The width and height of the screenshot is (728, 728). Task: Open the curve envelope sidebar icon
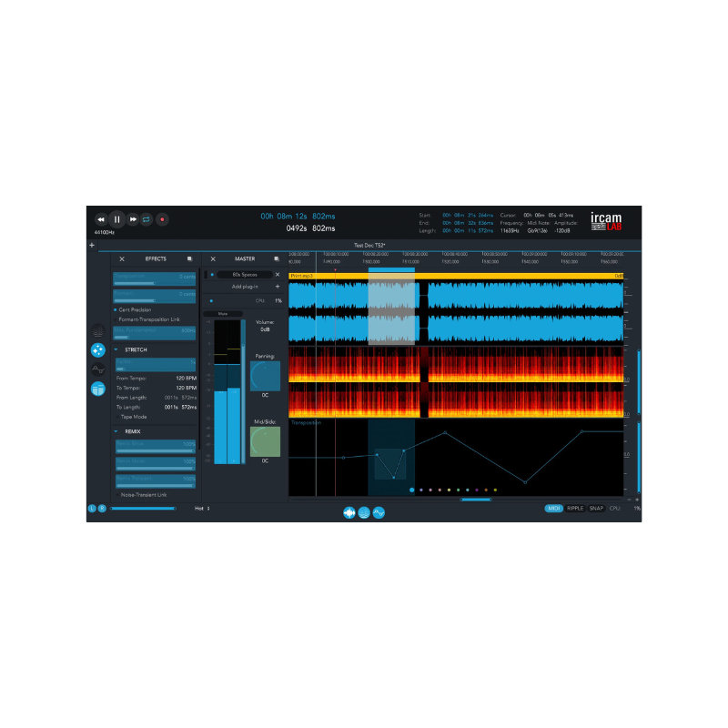[x=98, y=369]
